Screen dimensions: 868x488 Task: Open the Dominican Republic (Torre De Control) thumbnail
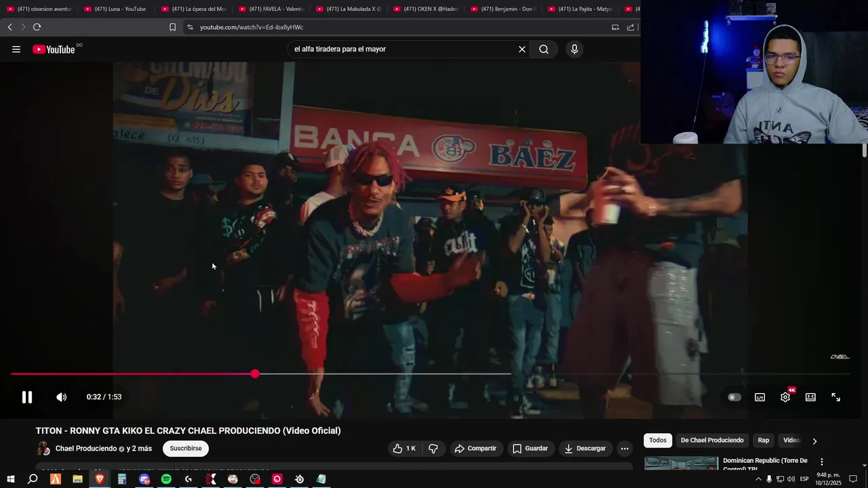tap(681, 464)
